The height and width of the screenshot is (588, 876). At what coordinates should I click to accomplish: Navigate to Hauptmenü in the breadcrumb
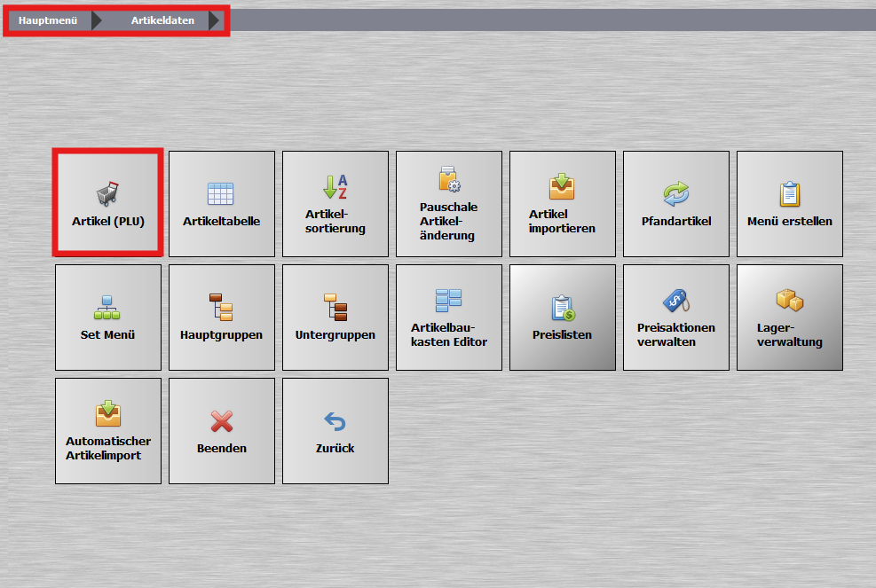(x=48, y=20)
